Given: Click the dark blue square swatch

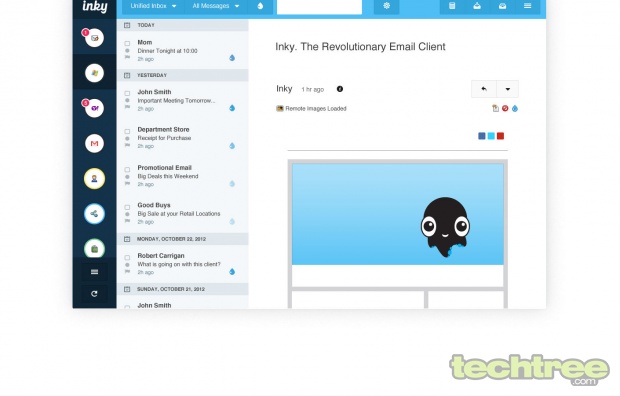Looking at the screenshot, I should coord(482,136).
